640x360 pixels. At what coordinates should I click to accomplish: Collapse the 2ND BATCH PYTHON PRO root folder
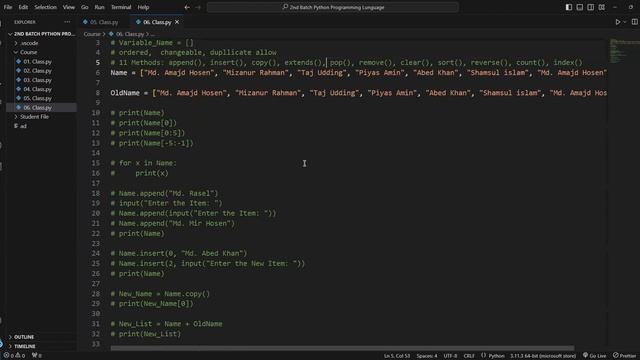click(x=41, y=34)
